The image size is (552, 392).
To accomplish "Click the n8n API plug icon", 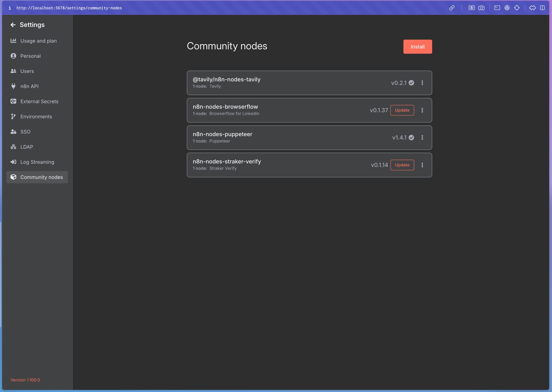I will click(13, 86).
